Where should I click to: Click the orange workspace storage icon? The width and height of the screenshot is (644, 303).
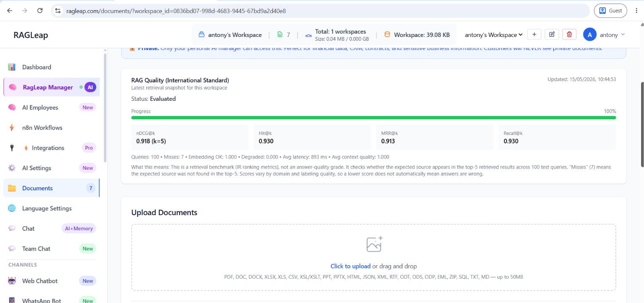[x=387, y=35]
